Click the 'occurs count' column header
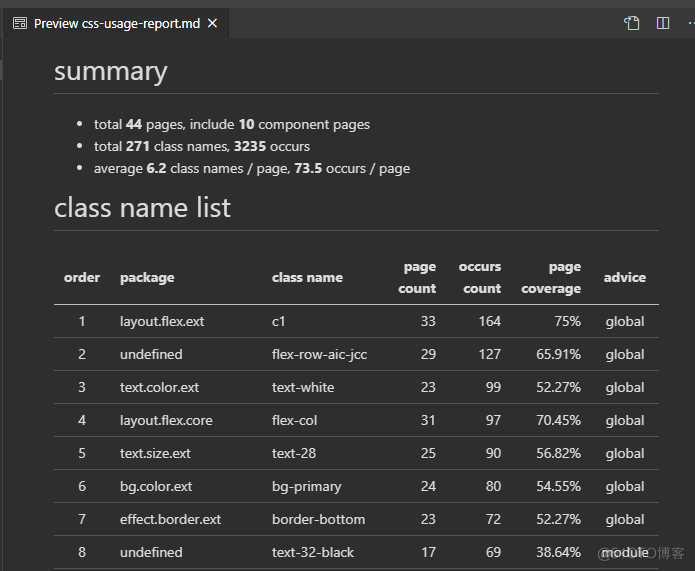This screenshot has width=695, height=571. point(480,278)
